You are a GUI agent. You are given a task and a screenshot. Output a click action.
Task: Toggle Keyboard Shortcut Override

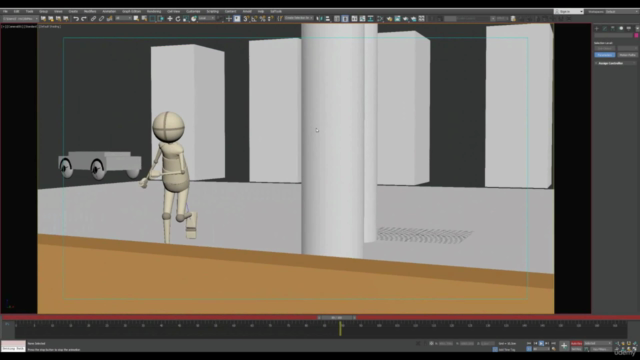coord(237,19)
